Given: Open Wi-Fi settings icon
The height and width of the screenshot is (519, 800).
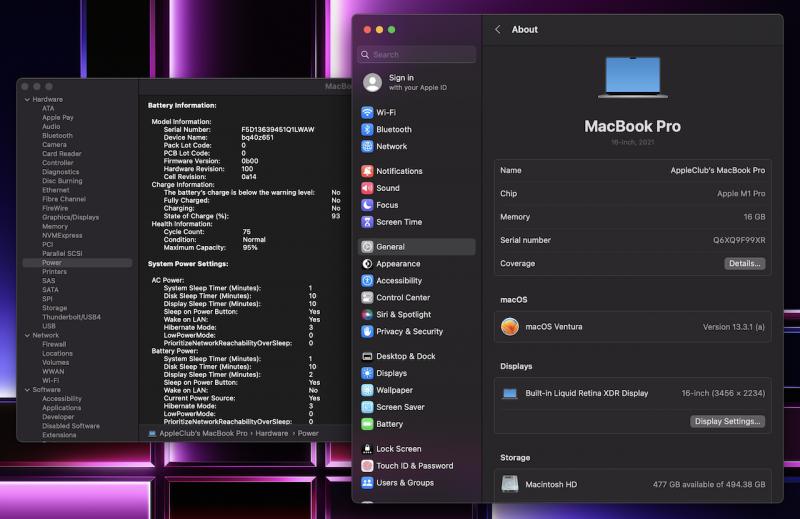Looking at the screenshot, I should [x=367, y=112].
